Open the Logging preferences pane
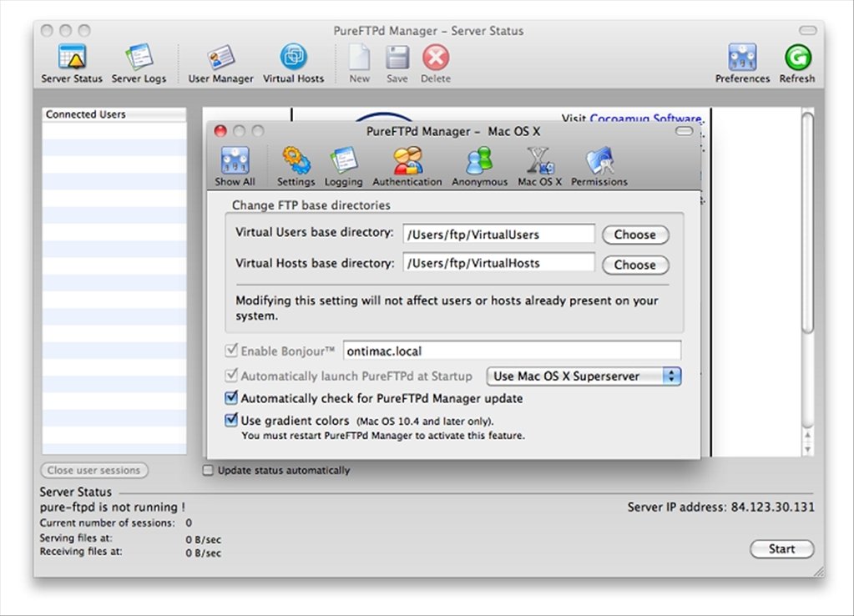854x616 pixels. 344,167
